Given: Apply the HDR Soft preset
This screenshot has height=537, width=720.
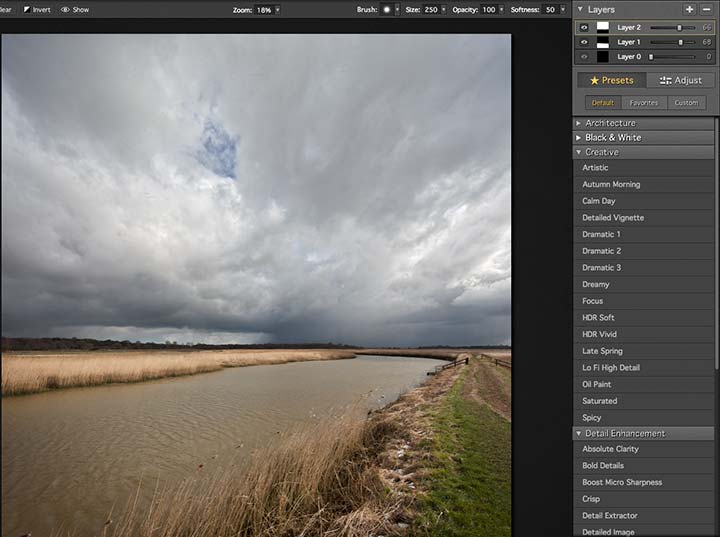Looking at the screenshot, I should click(x=644, y=317).
